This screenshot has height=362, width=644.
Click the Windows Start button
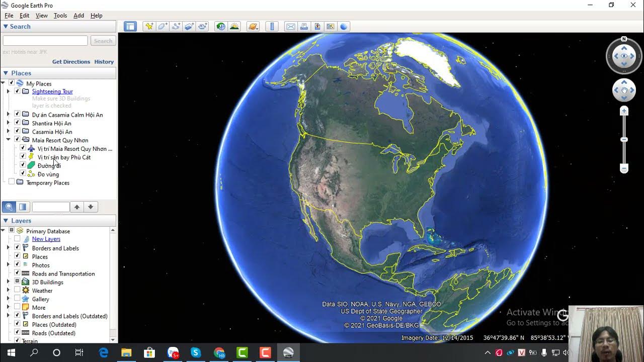point(11,352)
